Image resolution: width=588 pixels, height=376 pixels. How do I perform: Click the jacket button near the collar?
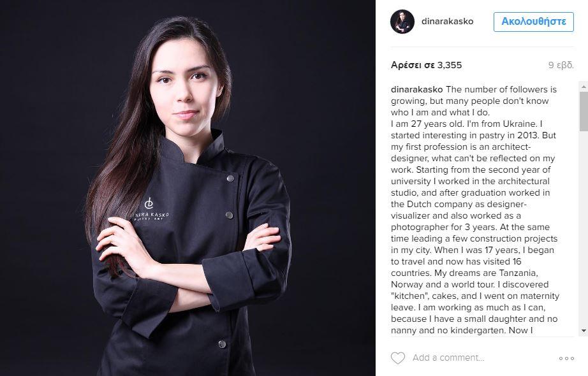coord(230,178)
